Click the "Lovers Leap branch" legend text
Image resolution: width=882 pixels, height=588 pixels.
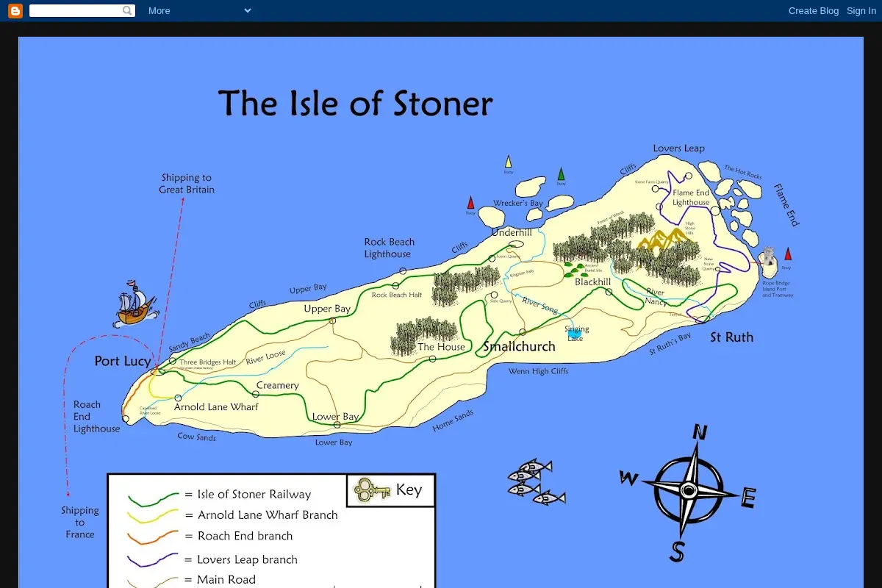[x=247, y=559]
